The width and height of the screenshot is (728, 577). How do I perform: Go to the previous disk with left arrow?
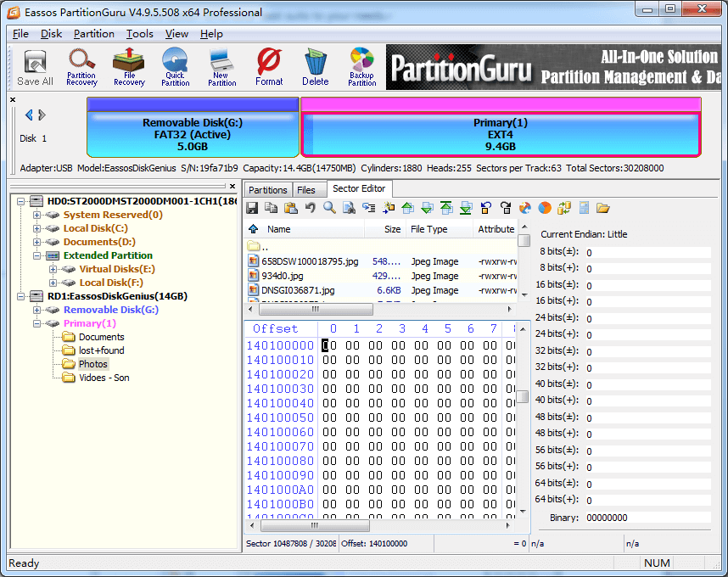(29, 115)
